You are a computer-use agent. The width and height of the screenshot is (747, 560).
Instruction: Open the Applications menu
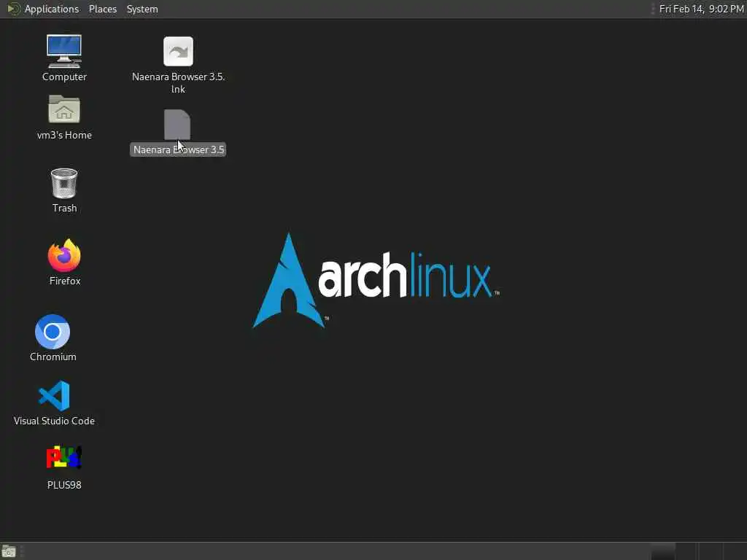[52, 9]
